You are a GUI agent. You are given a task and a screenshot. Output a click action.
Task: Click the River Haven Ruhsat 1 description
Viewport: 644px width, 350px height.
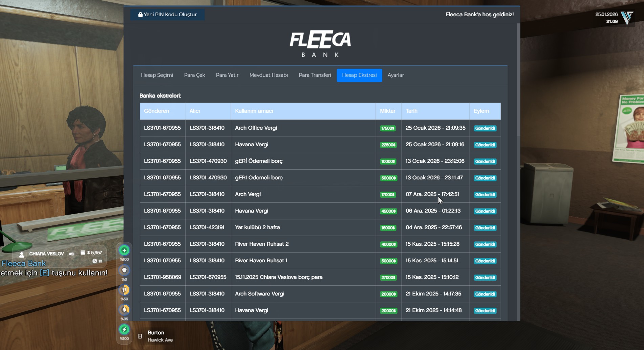(x=261, y=261)
